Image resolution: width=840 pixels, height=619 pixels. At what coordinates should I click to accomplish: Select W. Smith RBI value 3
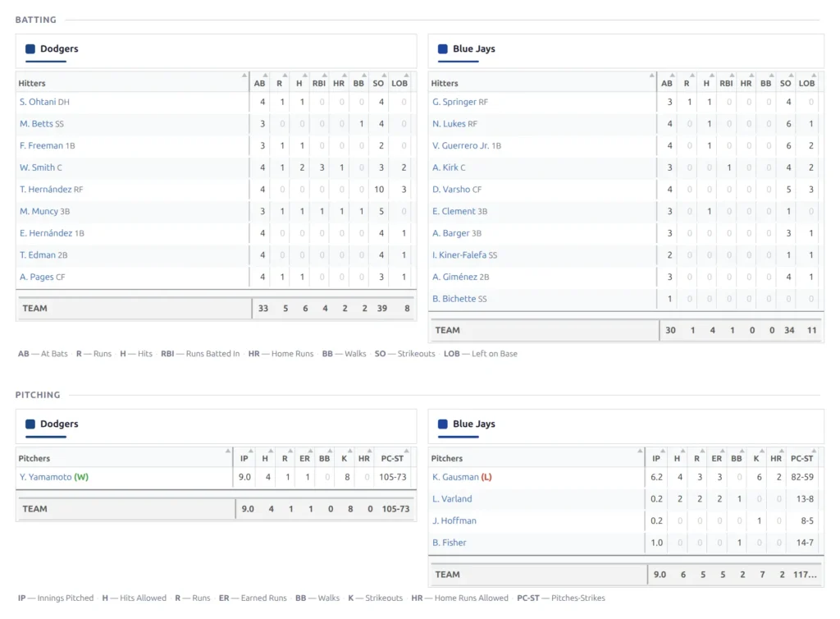pyautogui.click(x=322, y=167)
